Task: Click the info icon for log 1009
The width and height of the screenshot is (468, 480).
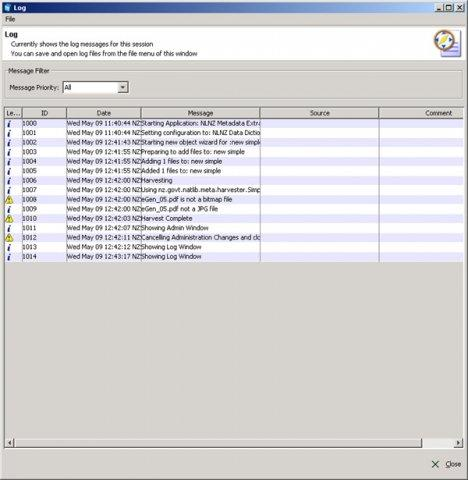Action: tap(9, 209)
